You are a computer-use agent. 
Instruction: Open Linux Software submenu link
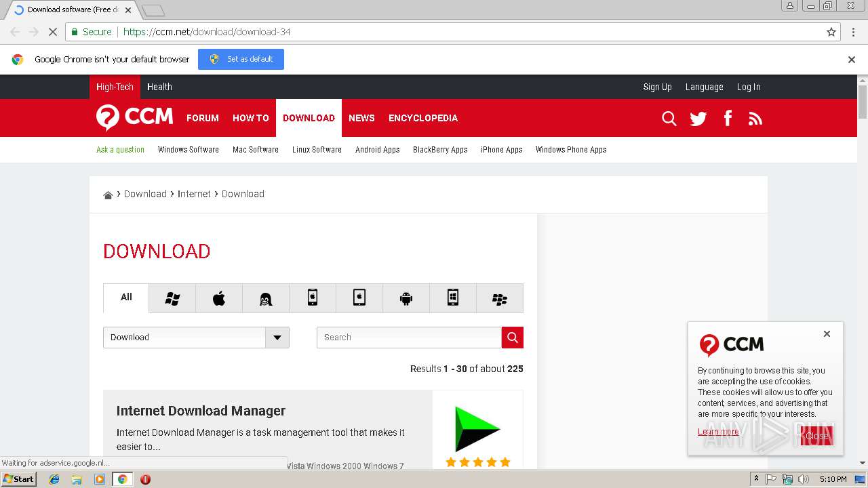pos(317,150)
